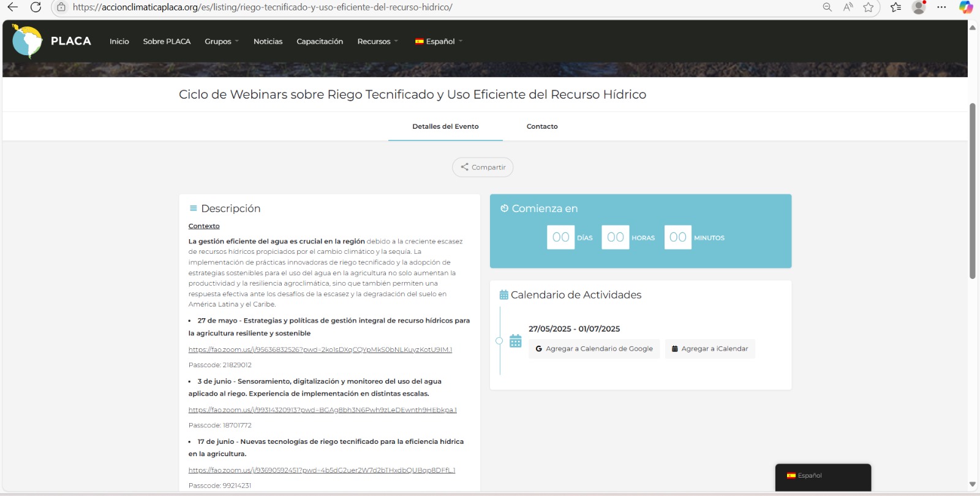Open the read aloud icon

pyautogui.click(x=848, y=7)
